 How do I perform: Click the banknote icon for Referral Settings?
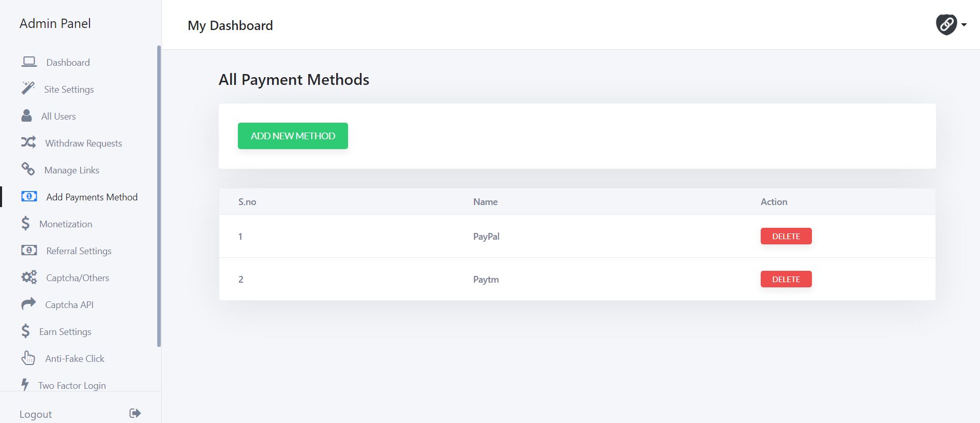point(29,250)
